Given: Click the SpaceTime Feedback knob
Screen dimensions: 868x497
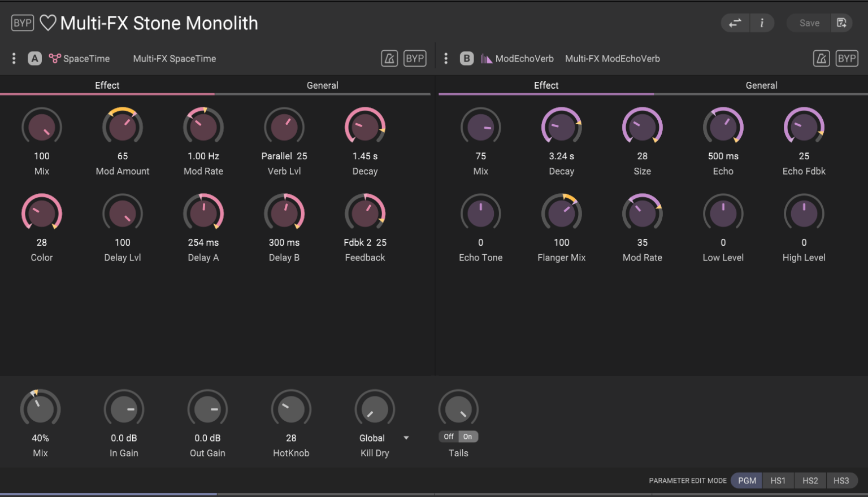Looking at the screenshot, I should [x=365, y=213].
